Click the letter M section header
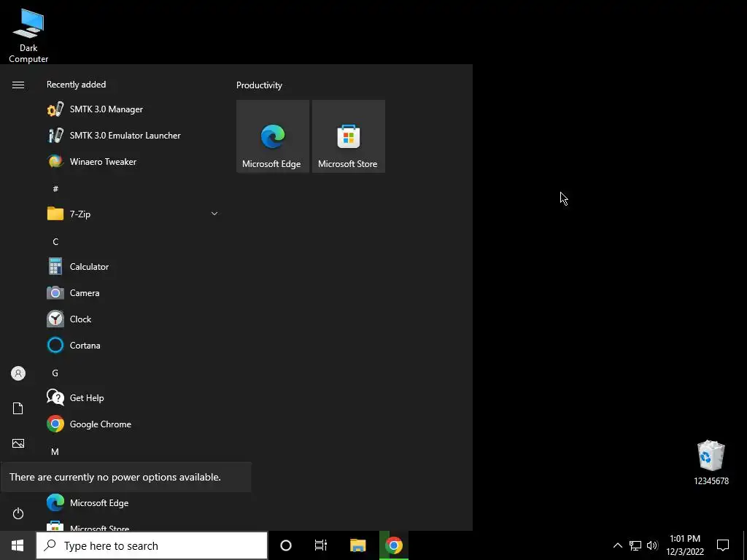747x560 pixels. 55,451
